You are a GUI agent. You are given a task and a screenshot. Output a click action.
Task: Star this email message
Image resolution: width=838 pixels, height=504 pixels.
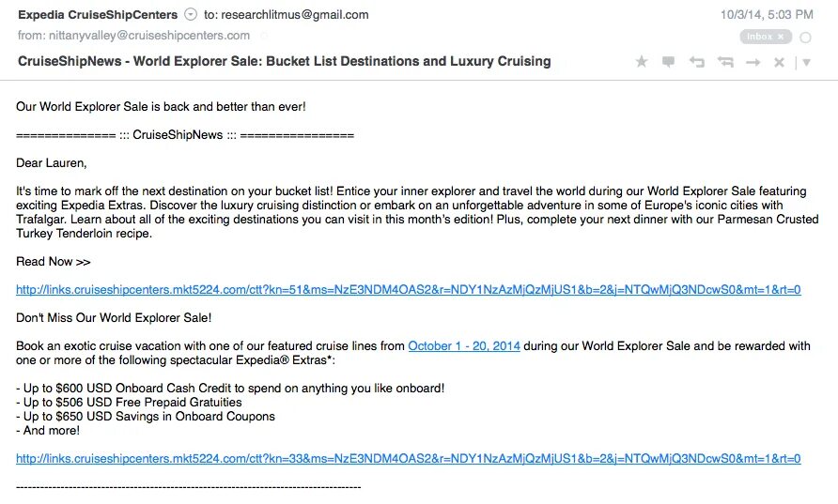click(x=642, y=62)
